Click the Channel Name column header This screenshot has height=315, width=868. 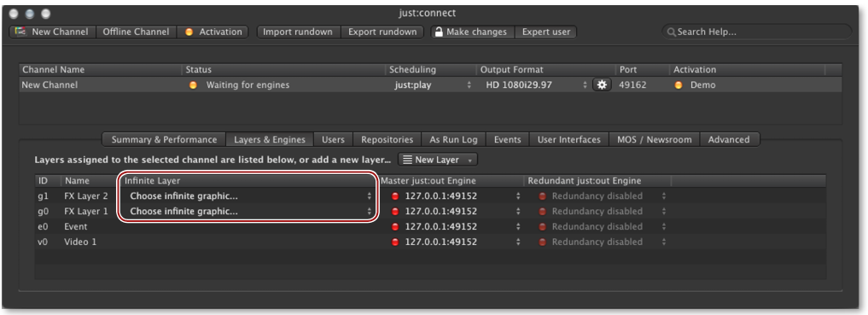[x=100, y=70]
